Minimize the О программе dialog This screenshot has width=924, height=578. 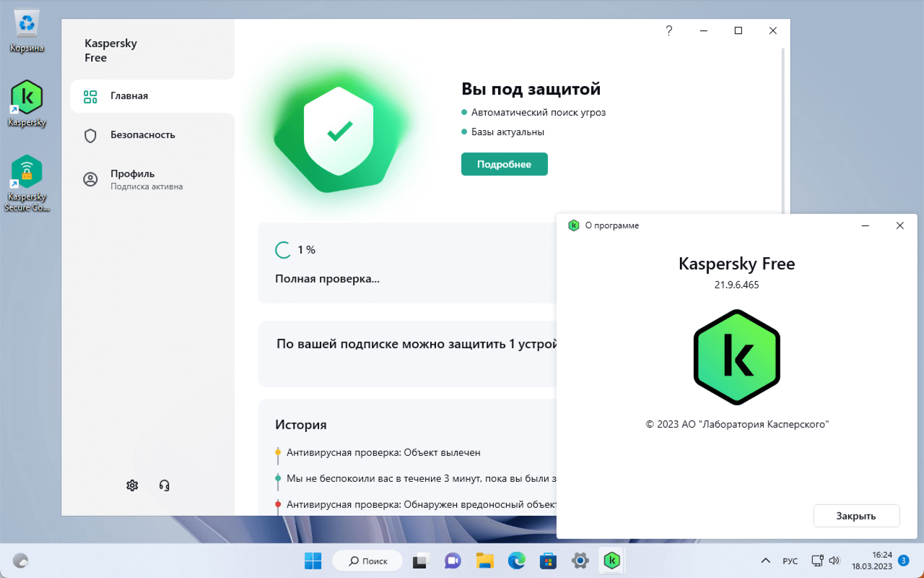(866, 225)
